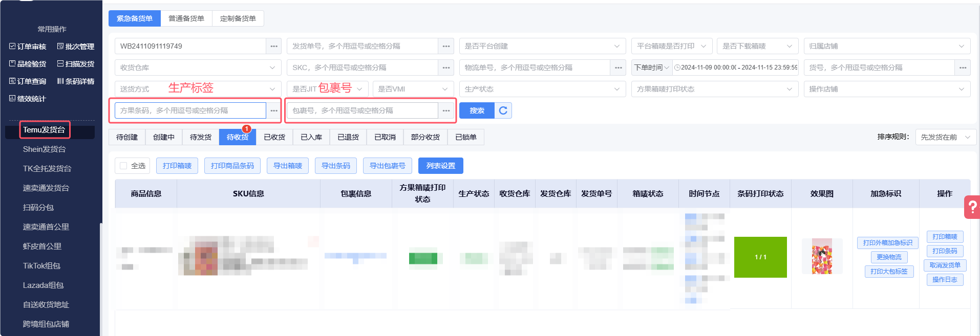Screen dimensions: 980x336
Task: Click ellipsis icon beside 包裹号 input
Action: pos(446,110)
